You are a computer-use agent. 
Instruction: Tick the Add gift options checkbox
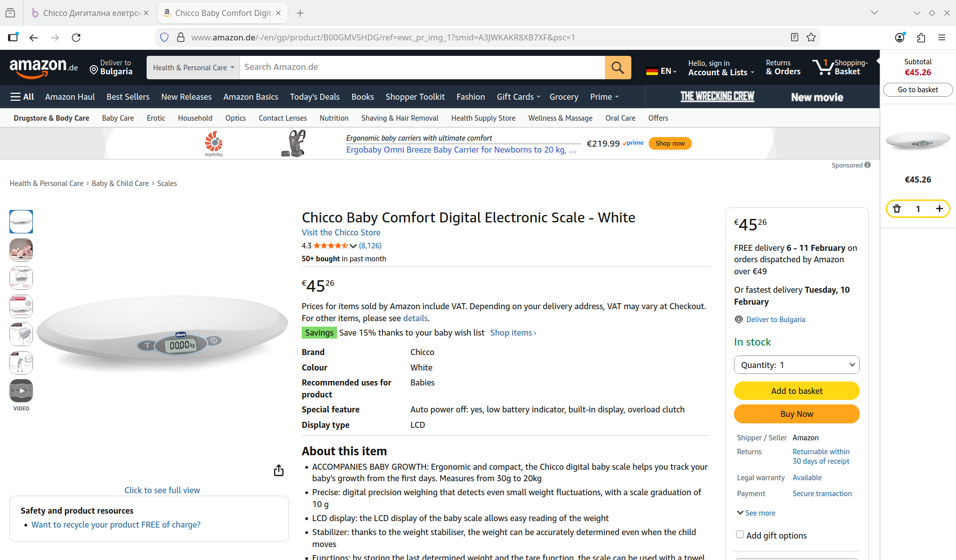click(x=740, y=535)
